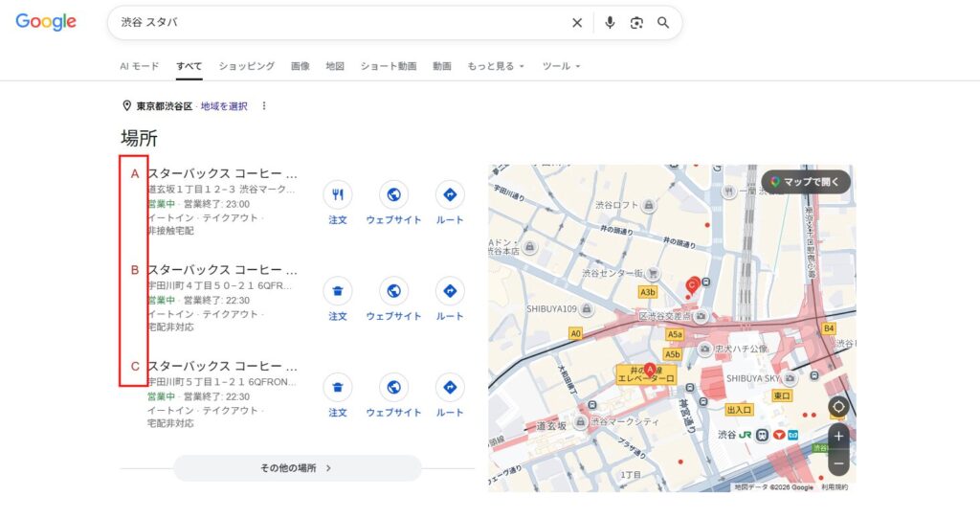The width and height of the screenshot is (980, 519).
Task: Open the 地図 tab
Action: (x=335, y=66)
